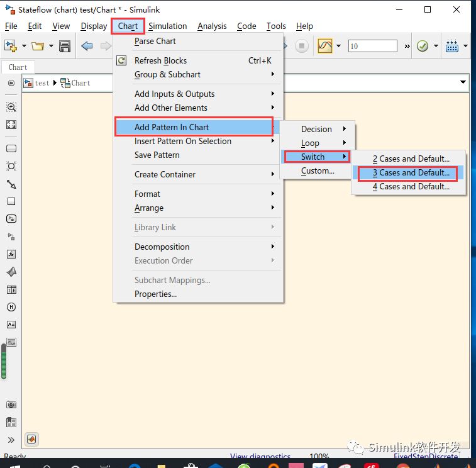Open the Decision pattern submenu
Image resolution: width=476 pixels, height=468 pixels.
click(x=316, y=129)
